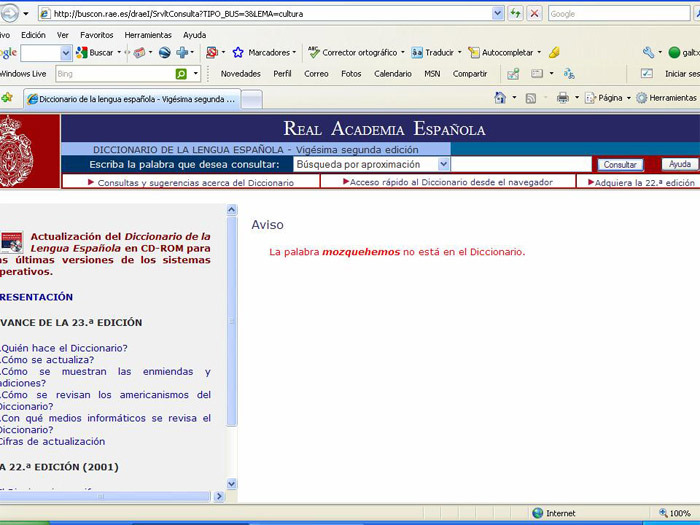This screenshot has width=700, height=525.
Task: Click the red Stop loading icon
Action: [x=535, y=14]
